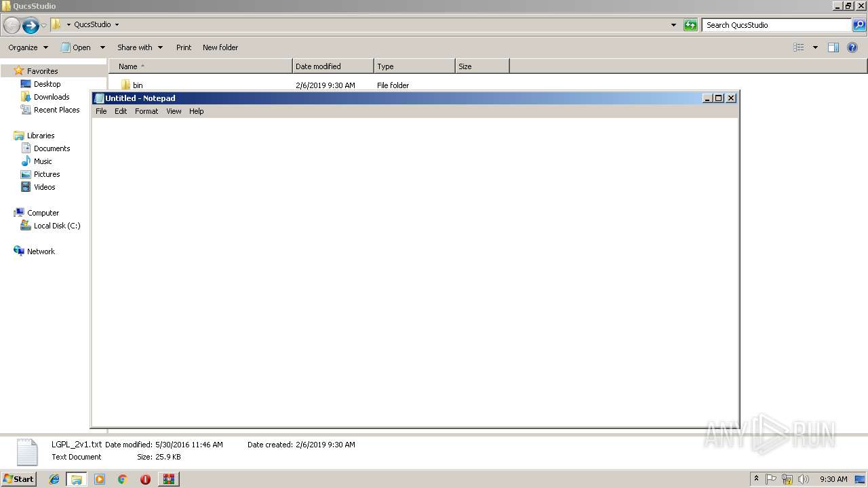This screenshot has width=868, height=488.
Task: Sort by Size column header
Action: [482, 66]
